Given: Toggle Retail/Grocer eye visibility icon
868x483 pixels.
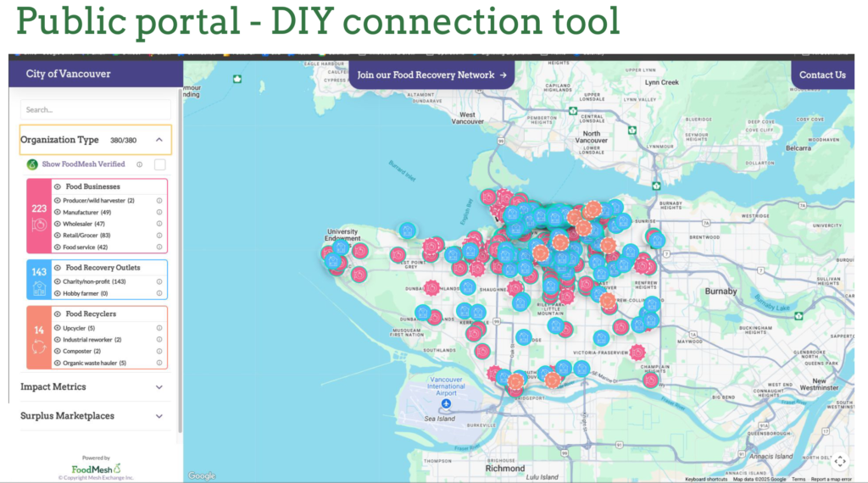Looking at the screenshot, I should tap(58, 236).
